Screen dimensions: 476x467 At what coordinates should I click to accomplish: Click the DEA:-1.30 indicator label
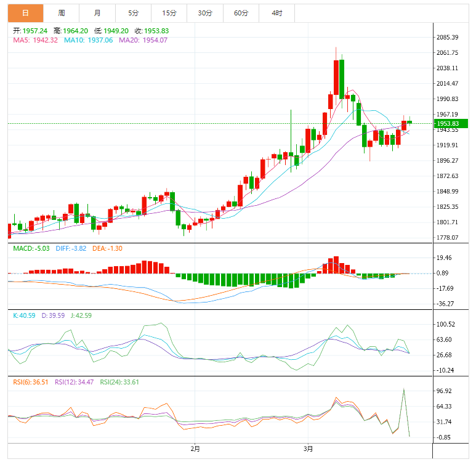point(107,248)
